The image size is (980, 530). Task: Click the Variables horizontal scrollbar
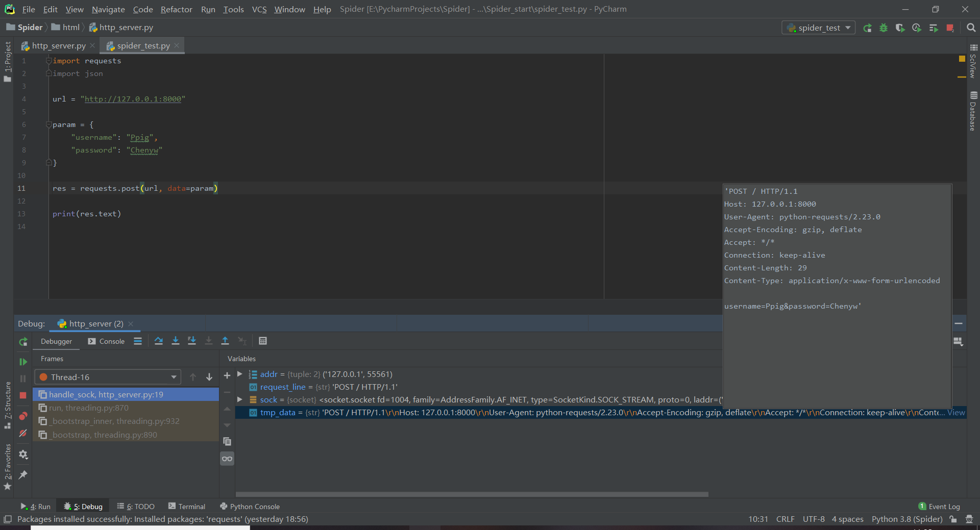point(472,494)
